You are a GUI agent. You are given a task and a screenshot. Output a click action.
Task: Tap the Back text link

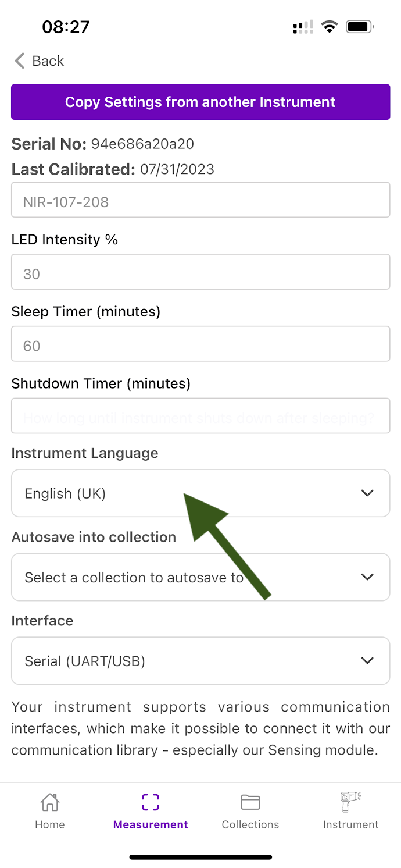coord(48,61)
